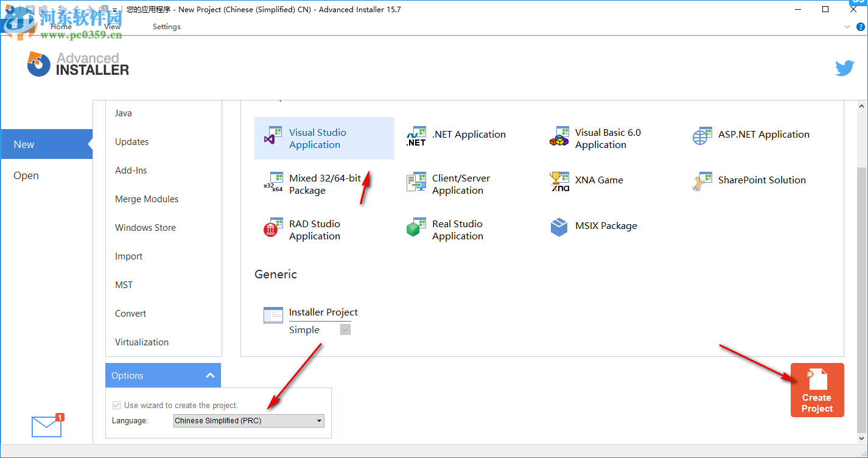Collapse the Options panel chevron
Image resolution: width=868 pixels, height=458 pixels.
[x=210, y=375]
